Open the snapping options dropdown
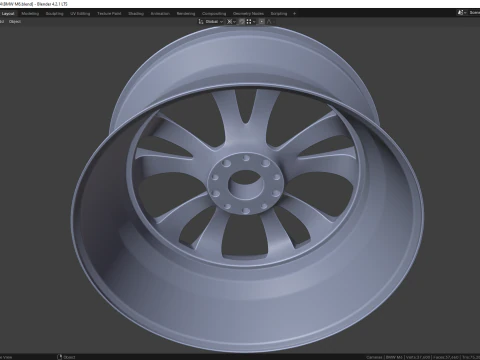This screenshot has width=480, height=360. tap(251, 22)
